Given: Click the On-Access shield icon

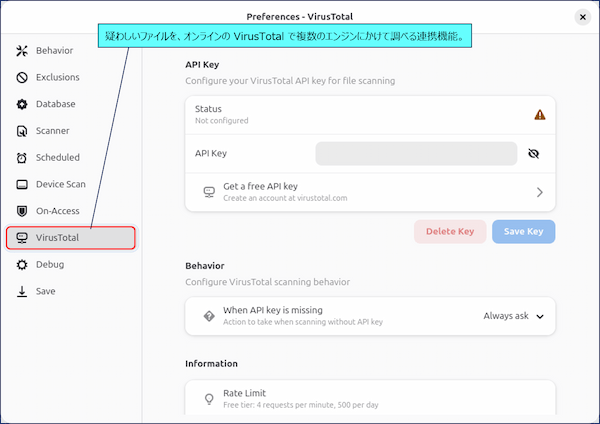Looking at the screenshot, I should pyautogui.click(x=22, y=211).
